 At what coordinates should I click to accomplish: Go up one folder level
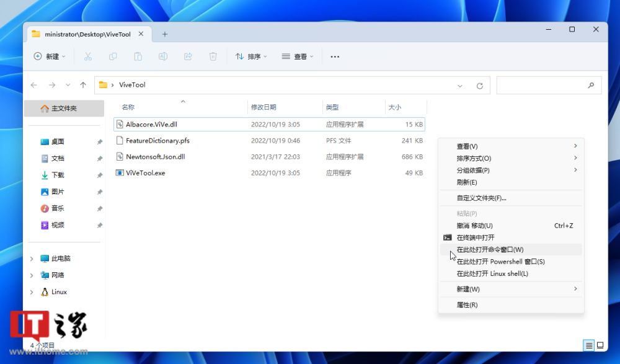(x=83, y=85)
